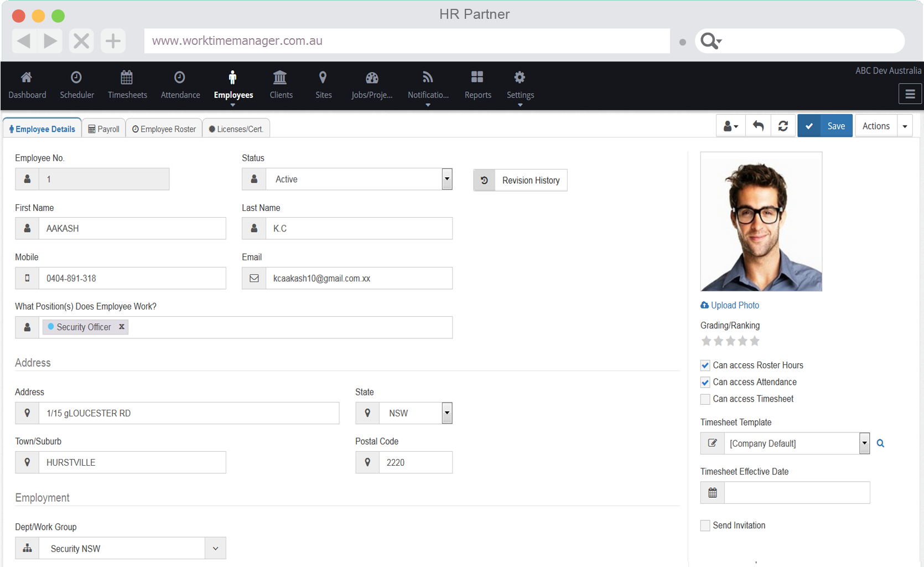924x567 pixels.
Task: Set the ranking to five stars
Action: click(755, 341)
